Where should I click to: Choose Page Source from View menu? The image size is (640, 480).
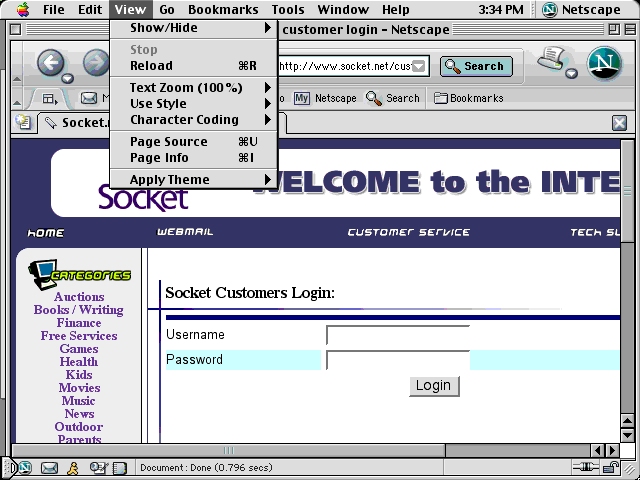coord(194,142)
